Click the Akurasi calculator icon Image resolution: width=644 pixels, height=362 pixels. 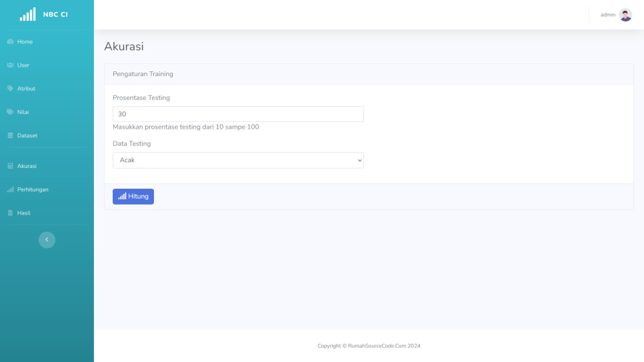[x=10, y=166]
